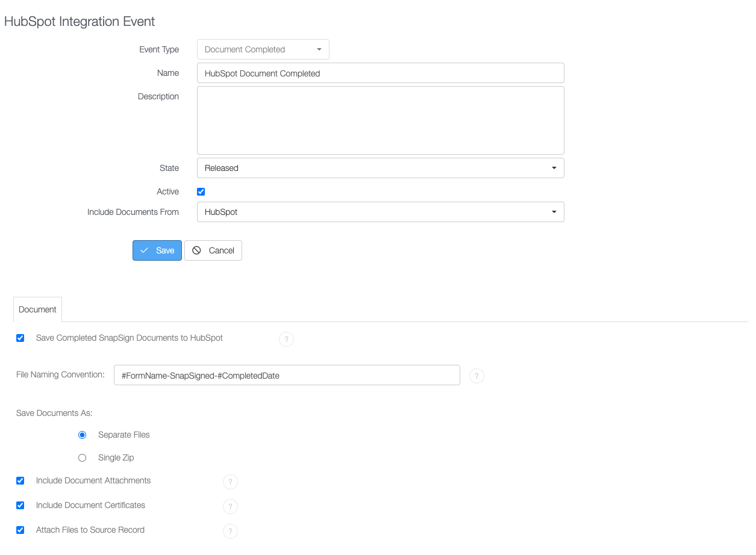Toggle the Active checkbox
The width and height of the screenshot is (756, 555).
(201, 192)
